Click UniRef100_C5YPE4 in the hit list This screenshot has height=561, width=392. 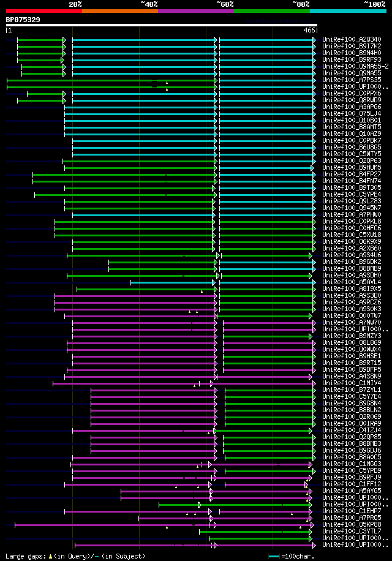point(352,195)
